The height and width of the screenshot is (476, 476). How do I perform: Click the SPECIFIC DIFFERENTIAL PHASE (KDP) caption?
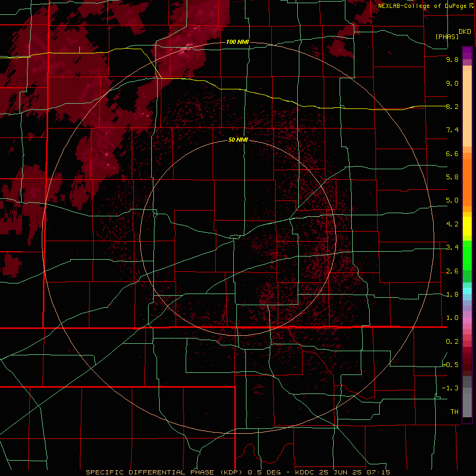tap(165, 472)
